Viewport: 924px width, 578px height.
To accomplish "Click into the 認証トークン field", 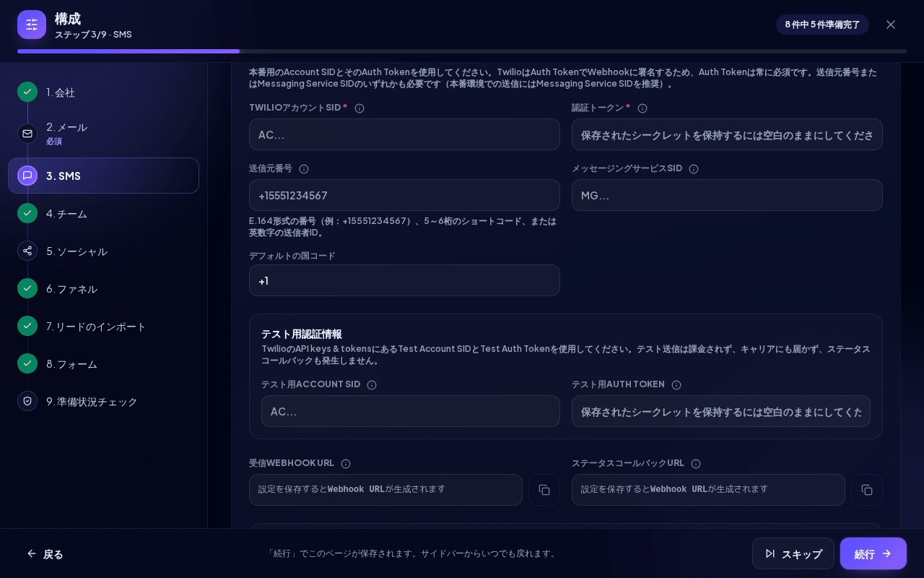I will tap(727, 134).
